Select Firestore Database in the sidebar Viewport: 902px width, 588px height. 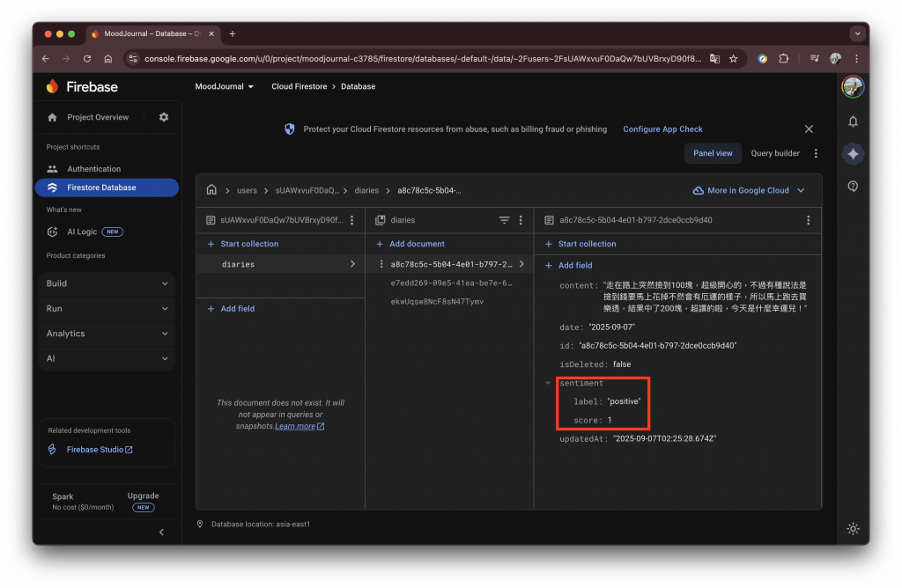tap(107, 187)
